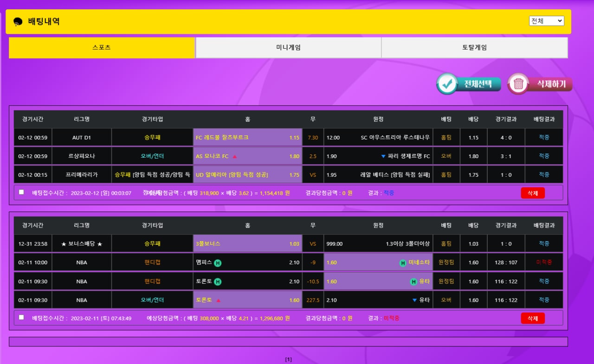Click the FC 레드불 잘츠부르크 home odds cell
The width and height of the screenshot is (594, 364).
pos(247,138)
